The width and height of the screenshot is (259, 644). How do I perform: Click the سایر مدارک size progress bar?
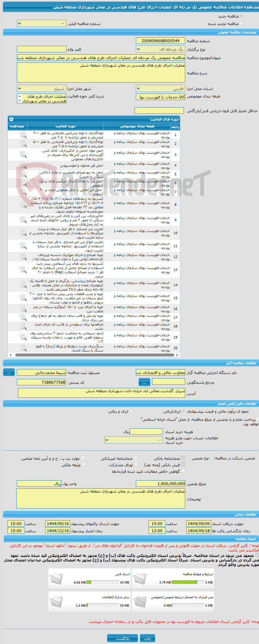tap(103, 605)
